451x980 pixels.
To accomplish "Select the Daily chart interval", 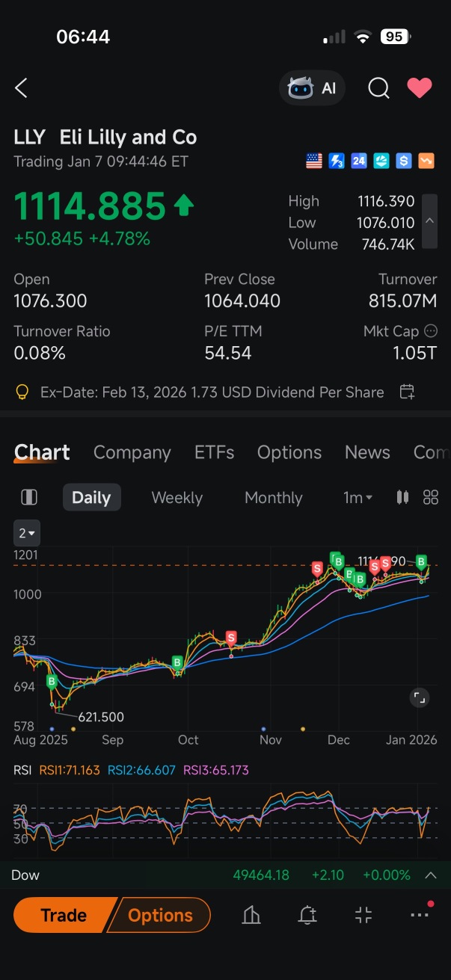I will [x=91, y=497].
